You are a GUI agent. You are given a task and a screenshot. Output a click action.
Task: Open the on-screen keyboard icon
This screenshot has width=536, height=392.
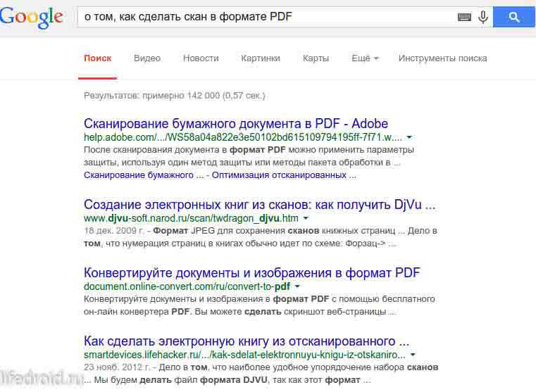click(x=464, y=17)
